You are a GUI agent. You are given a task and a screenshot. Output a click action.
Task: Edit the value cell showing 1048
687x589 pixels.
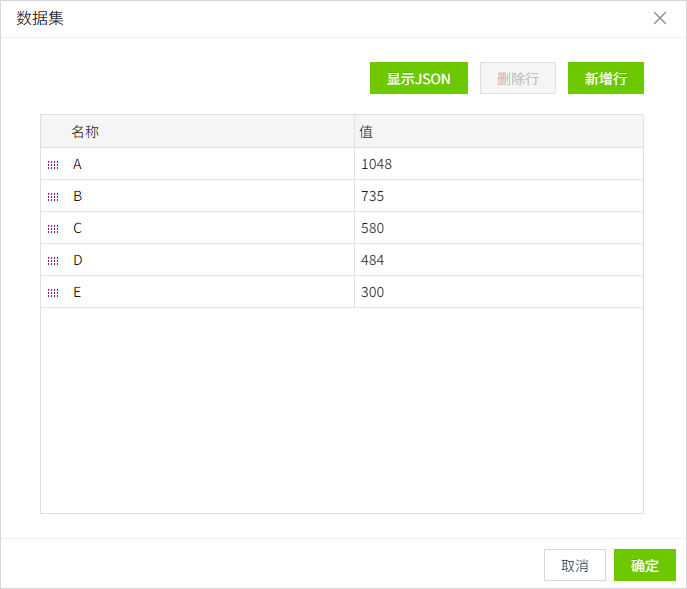tap(498, 164)
